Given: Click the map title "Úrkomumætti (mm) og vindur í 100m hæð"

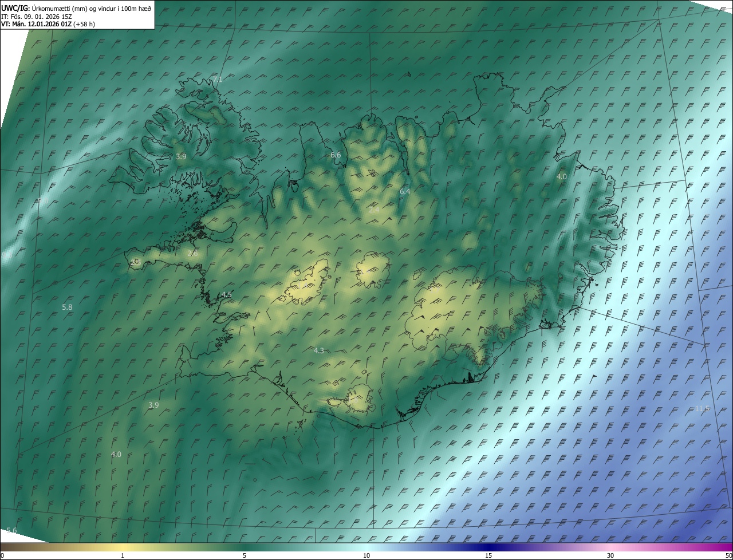Looking at the screenshot, I should click(91, 9).
